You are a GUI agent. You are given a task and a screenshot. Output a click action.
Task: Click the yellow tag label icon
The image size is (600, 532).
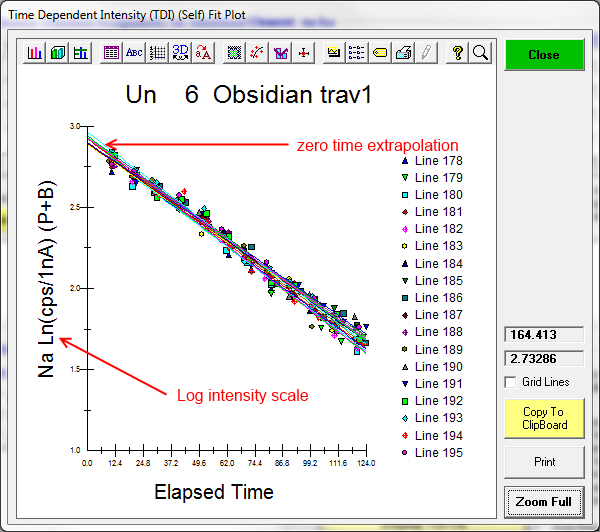(x=380, y=53)
